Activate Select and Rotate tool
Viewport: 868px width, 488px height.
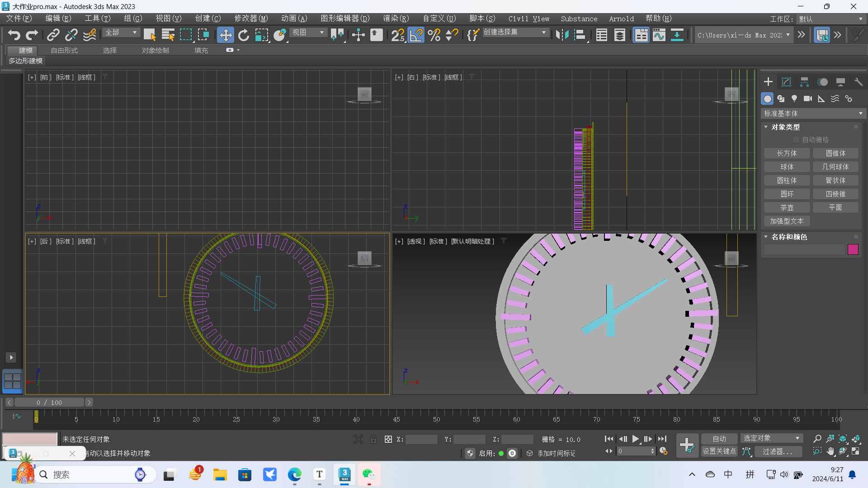pos(244,35)
